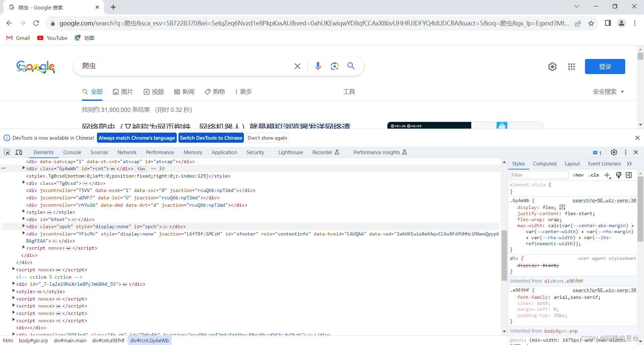Open the Lighthouse tab

point(290,152)
